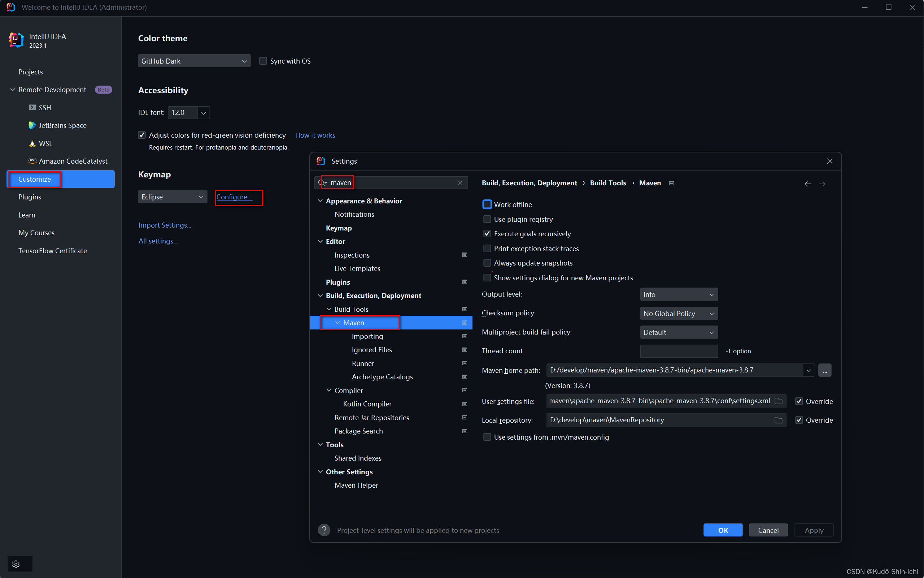The width and height of the screenshot is (924, 578).
Task: Collapse Appearance & Behavior tree node
Action: (x=321, y=201)
